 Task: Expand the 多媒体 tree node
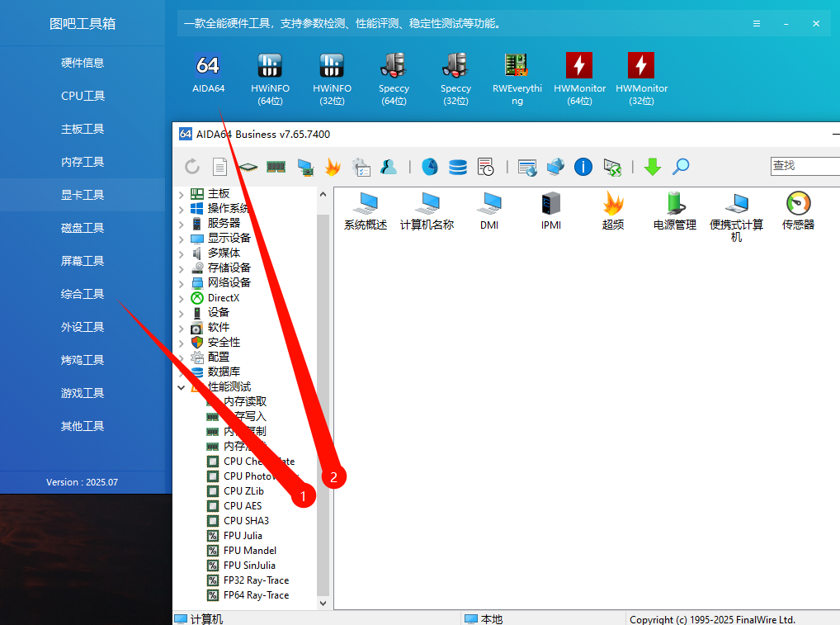click(x=181, y=254)
